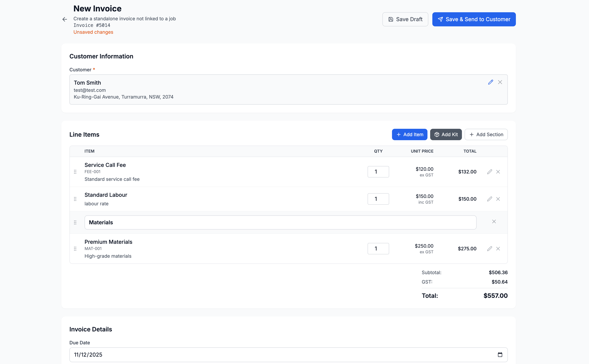Remove the Materials section with its X icon
Viewport: 589px width, 364px height.
494,221
